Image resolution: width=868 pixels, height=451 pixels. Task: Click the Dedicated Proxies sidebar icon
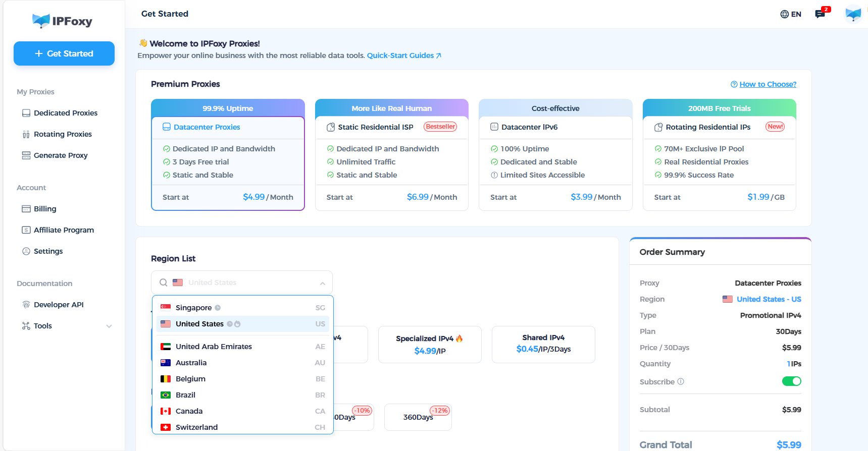point(26,113)
